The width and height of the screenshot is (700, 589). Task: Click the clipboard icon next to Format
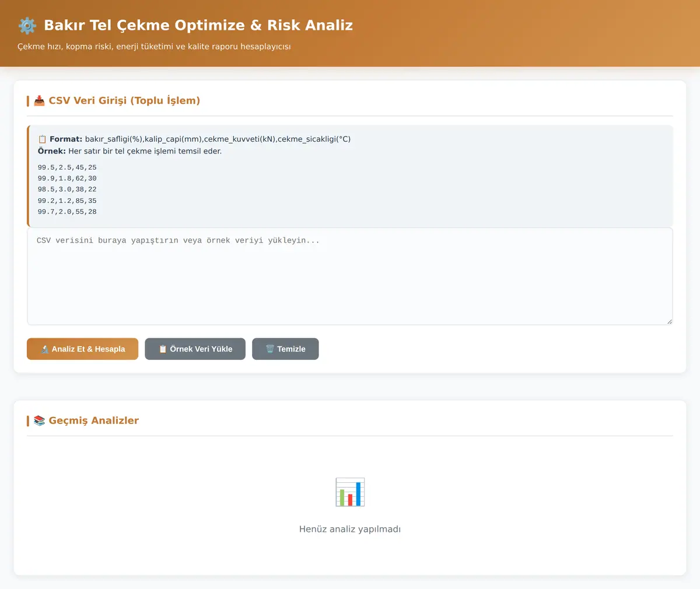pos(42,139)
